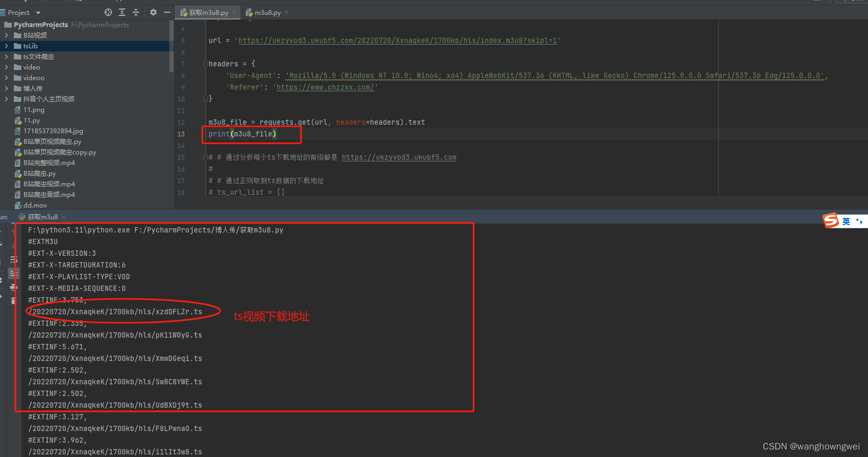Viewport: 868px width, 457px height.
Task: Expand the 博人传 folder
Action: [6, 89]
